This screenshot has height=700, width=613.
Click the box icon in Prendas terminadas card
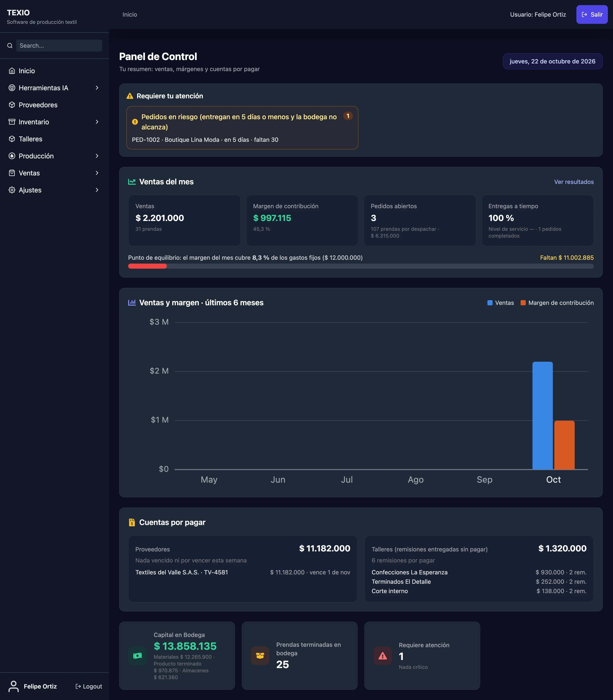[260, 656]
